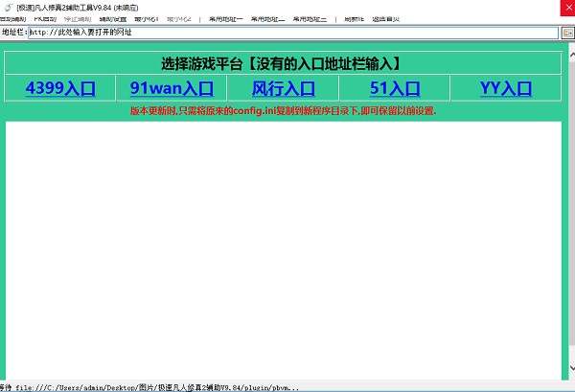Click the go icon beside the address bar
Viewport: 575px width, 392px height.
click(x=567, y=33)
